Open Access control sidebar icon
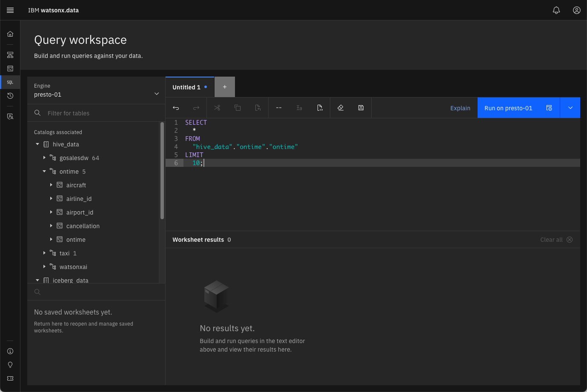The width and height of the screenshot is (587, 392). pos(10,116)
